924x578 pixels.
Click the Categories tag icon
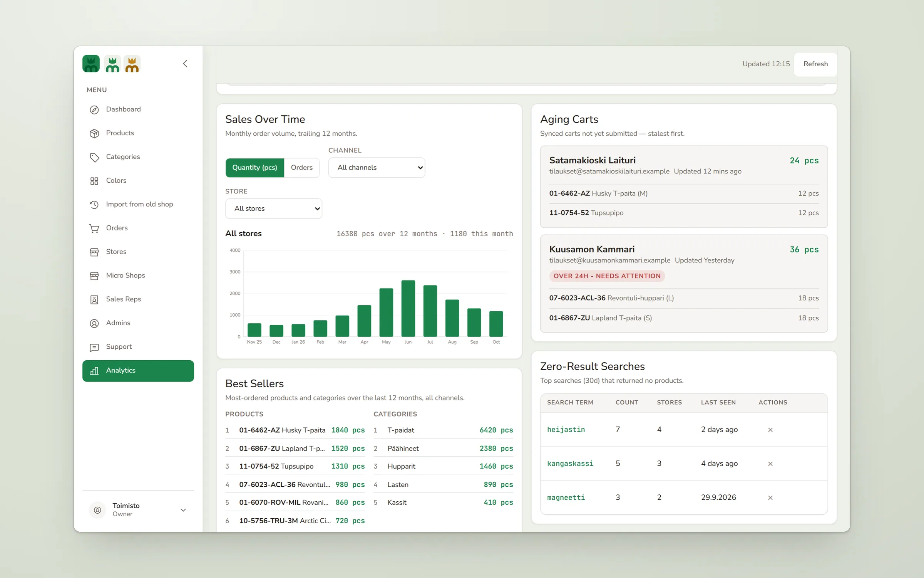coord(94,157)
